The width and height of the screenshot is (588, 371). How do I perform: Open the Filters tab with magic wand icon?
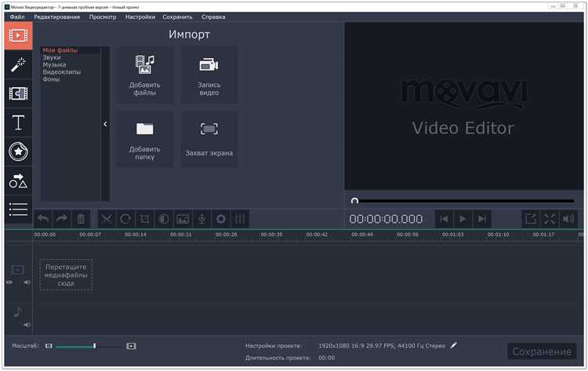(x=17, y=65)
